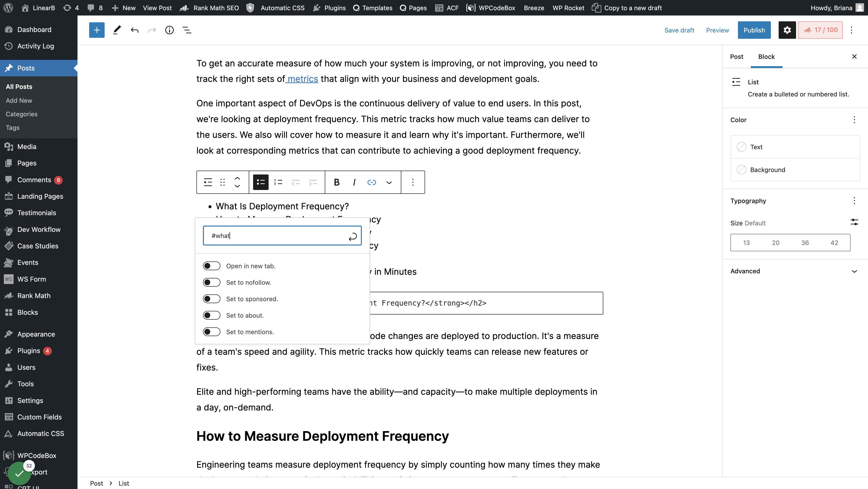The height and width of the screenshot is (489, 868).
Task: Open Add New under Posts
Action: (19, 100)
